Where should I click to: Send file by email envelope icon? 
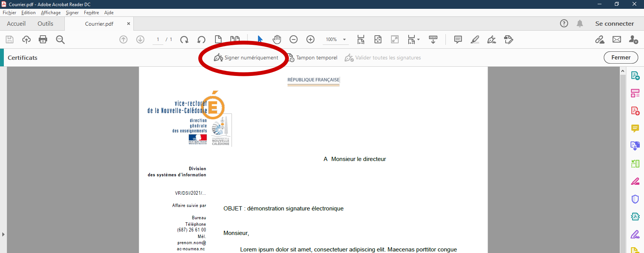point(617,39)
